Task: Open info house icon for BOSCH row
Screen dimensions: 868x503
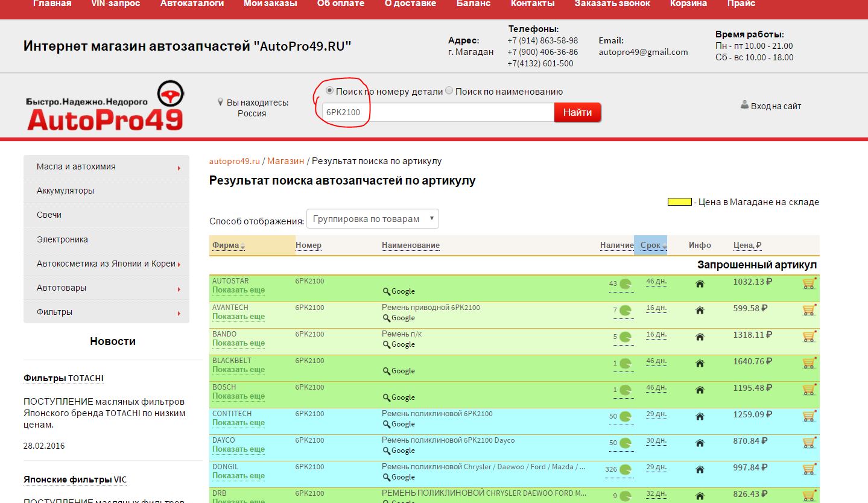Action: (700, 390)
